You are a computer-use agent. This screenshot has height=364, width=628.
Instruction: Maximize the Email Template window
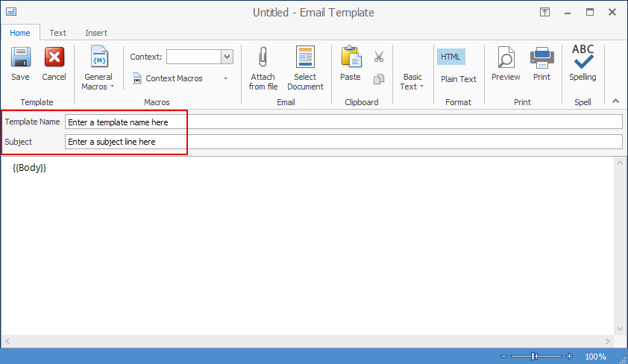590,12
